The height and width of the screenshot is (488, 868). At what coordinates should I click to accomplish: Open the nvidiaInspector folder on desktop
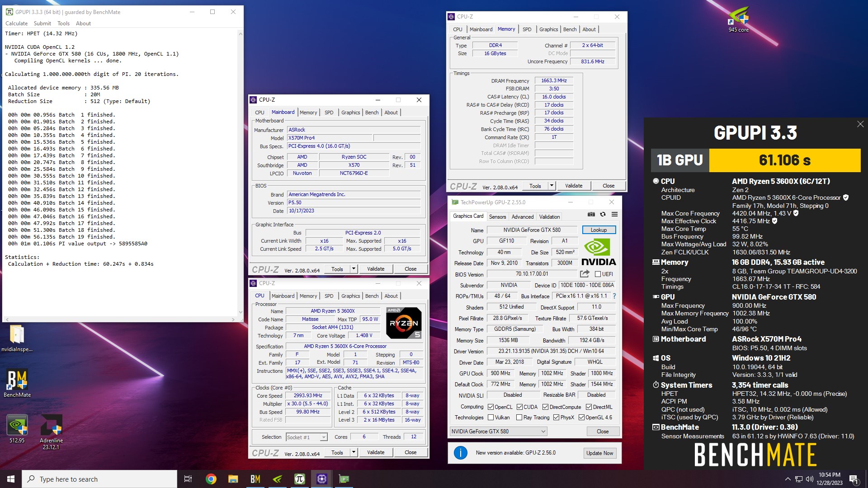[17, 338]
